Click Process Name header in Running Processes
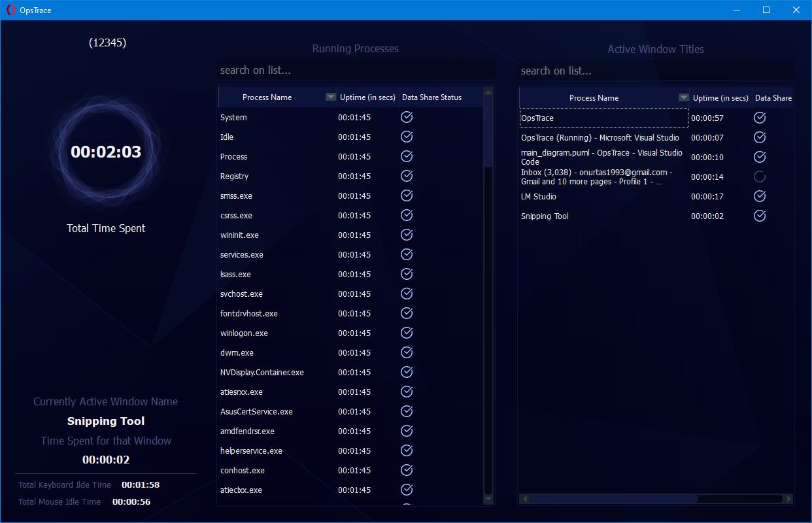 click(x=267, y=97)
